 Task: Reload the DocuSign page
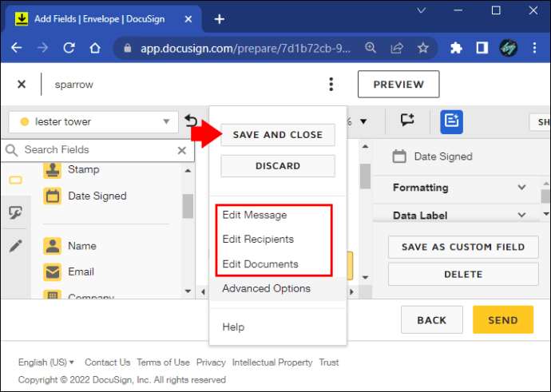tap(69, 47)
